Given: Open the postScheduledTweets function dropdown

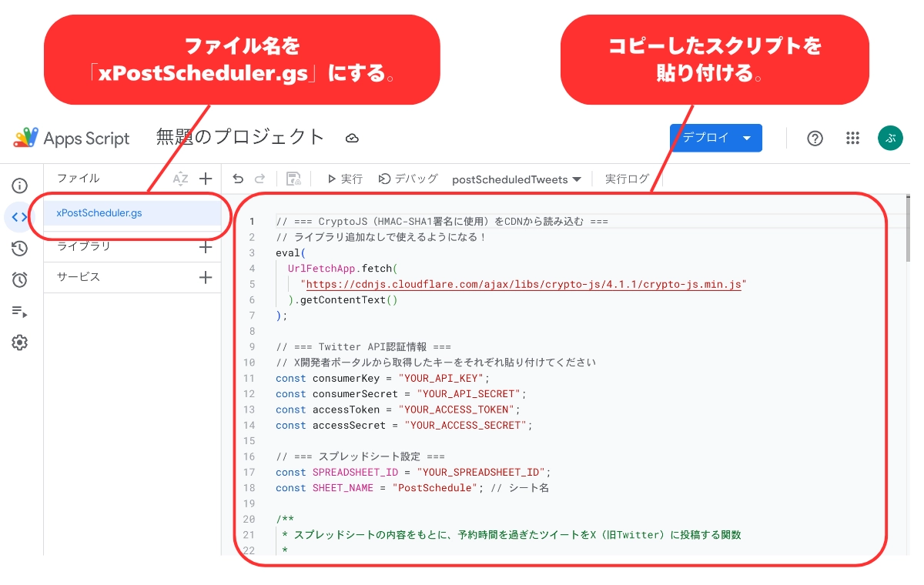Looking at the screenshot, I should click(x=516, y=179).
